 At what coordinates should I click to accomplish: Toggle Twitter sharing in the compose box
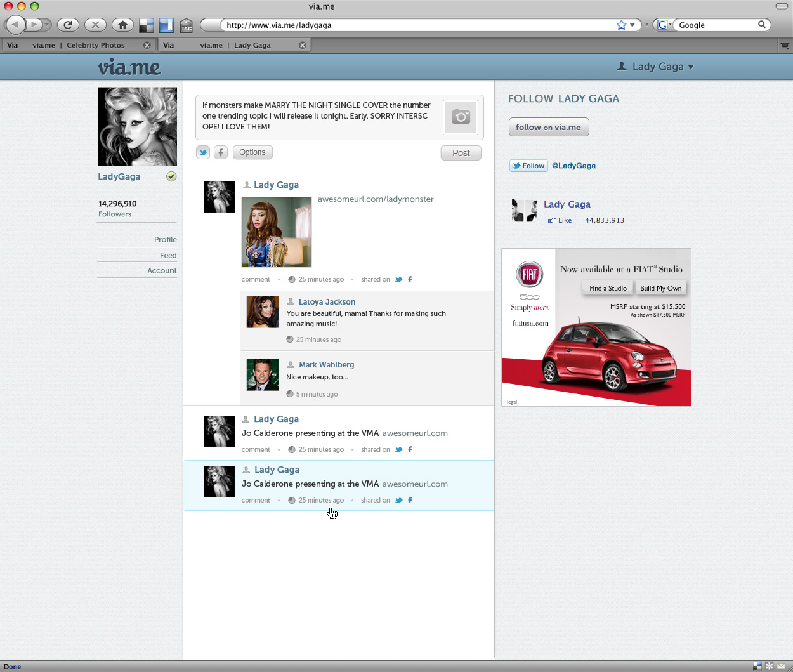203,152
